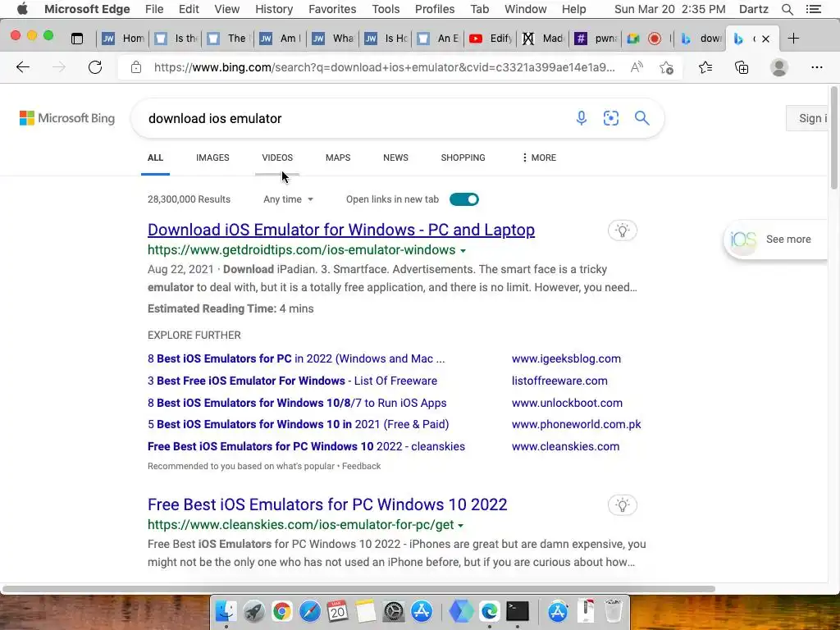This screenshot has width=840, height=630.
Task: Open System Preferences from the Dock
Action: [x=394, y=610]
